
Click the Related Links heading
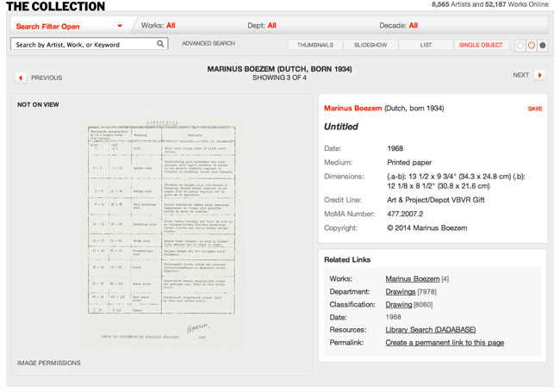(347, 259)
